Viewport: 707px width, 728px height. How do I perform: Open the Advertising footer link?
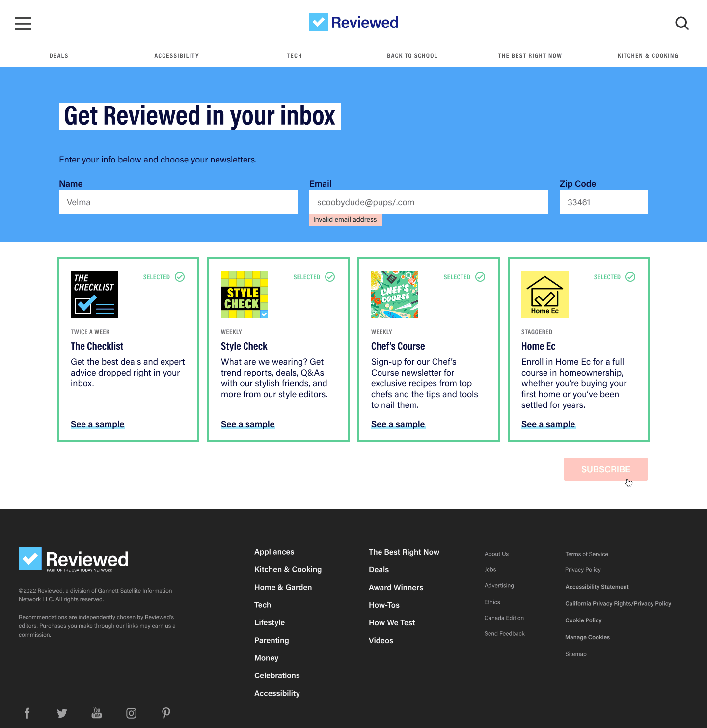499,585
